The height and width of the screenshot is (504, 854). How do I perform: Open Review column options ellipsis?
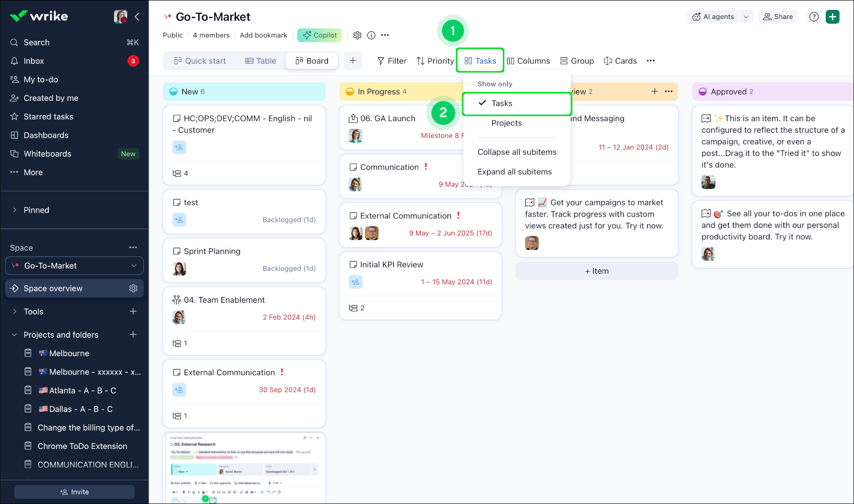669,91
